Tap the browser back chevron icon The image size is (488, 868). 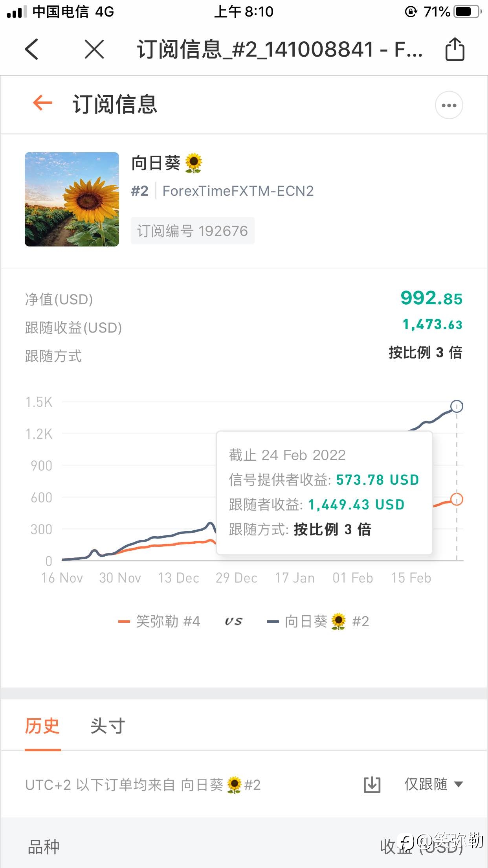(x=31, y=50)
